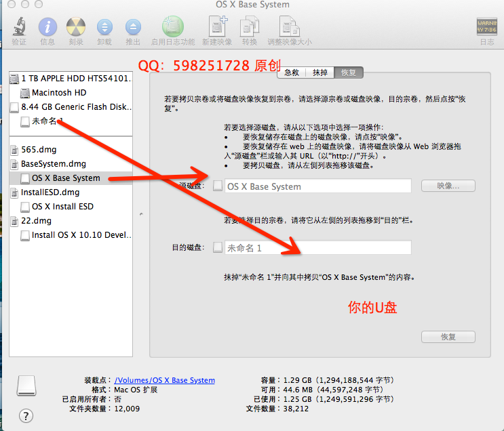The image size is (504, 431).
Task: Select OS X Base System volume in sidebar
Action: 71,178
